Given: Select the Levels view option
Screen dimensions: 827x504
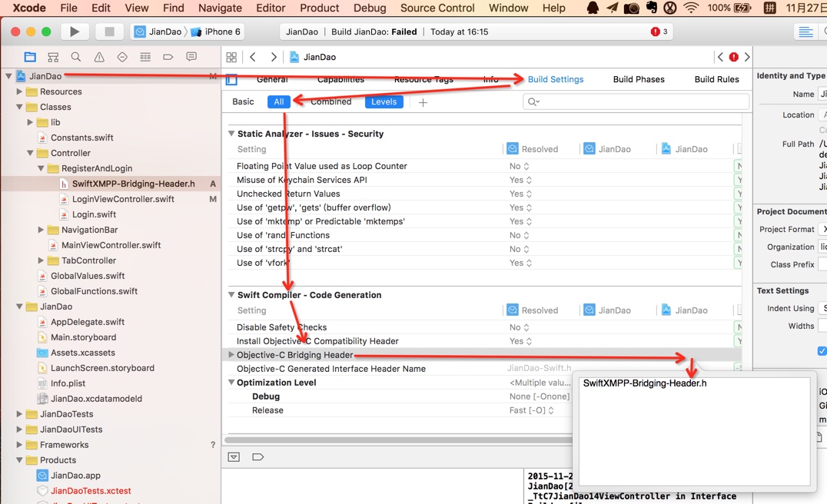Looking at the screenshot, I should click(x=384, y=101).
